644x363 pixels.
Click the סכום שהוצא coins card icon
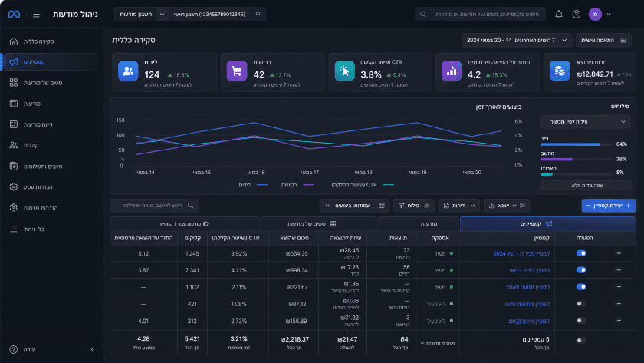pos(560,71)
